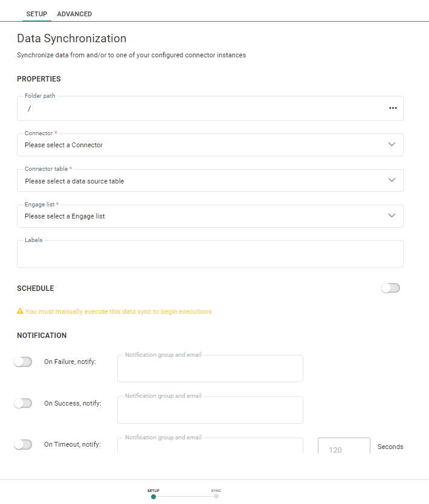
Task: Switch to the ADVANCED tab
Action: click(x=74, y=13)
